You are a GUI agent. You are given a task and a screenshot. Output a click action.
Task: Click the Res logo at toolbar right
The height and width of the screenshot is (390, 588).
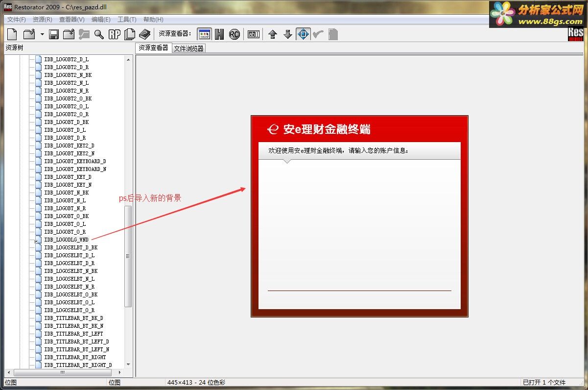coord(576,34)
